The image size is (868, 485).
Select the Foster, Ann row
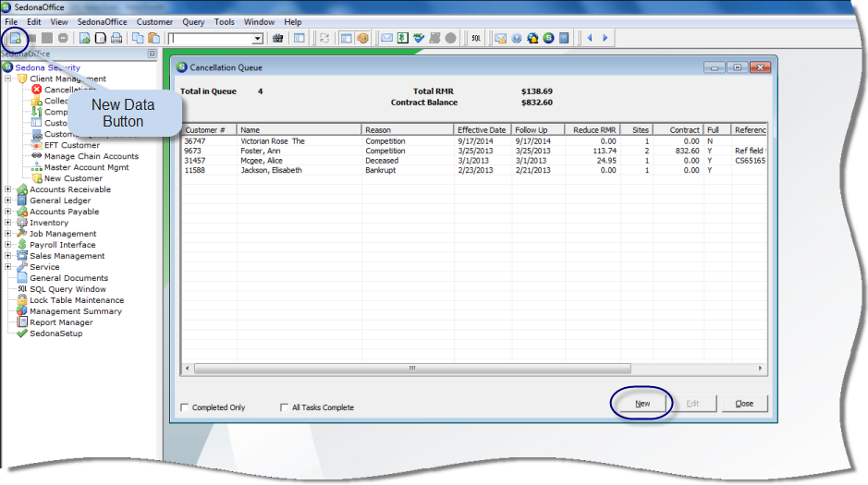pos(474,151)
